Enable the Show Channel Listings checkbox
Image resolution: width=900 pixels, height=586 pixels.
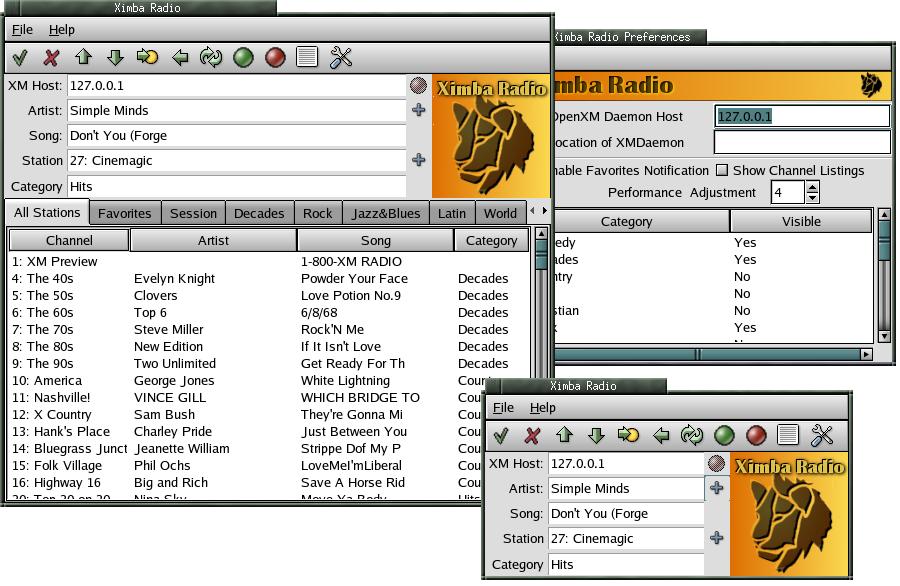click(722, 170)
